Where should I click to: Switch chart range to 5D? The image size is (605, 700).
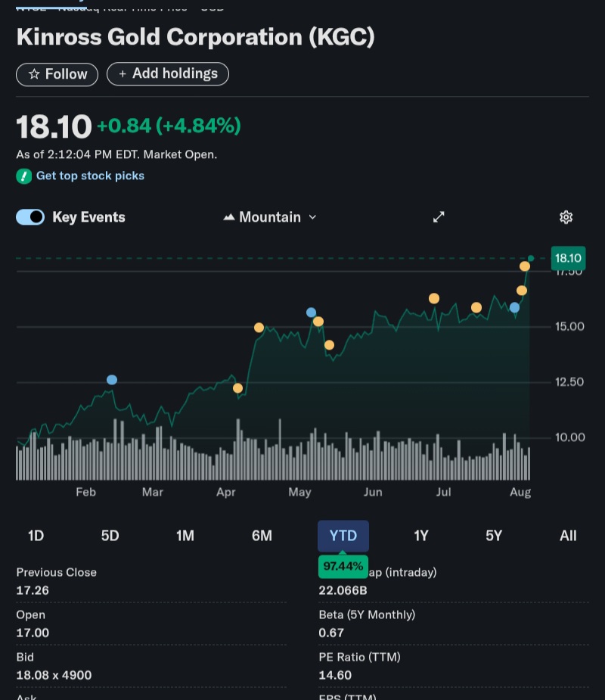[x=110, y=536]
